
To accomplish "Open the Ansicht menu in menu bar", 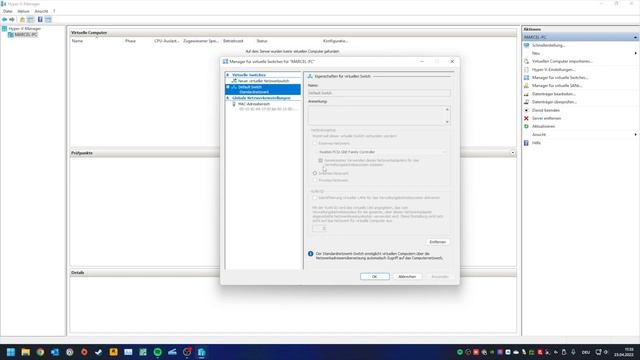I will [41, 11].
